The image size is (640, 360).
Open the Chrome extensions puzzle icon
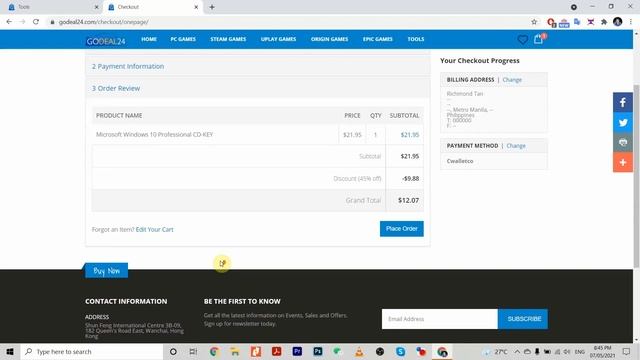pos(604,22)
